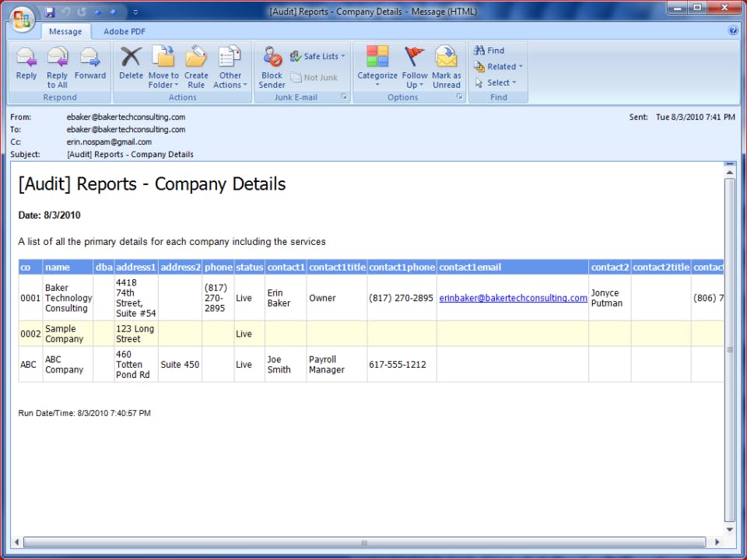Click the sender address ebaker@bakertechconsulting.com in From
Image resolution: width=747 pixels, height=560 pixels.
[126, 117]
